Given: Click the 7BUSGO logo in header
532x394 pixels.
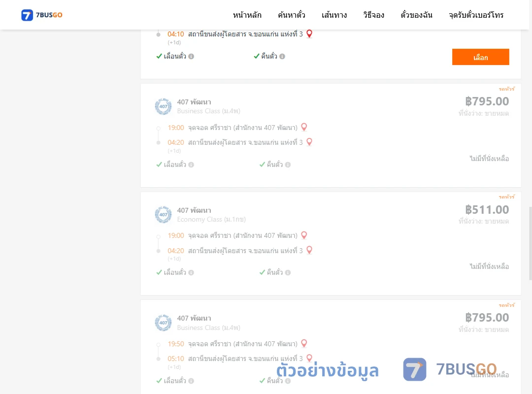Looking at the screenshot, I should [42, 15].
